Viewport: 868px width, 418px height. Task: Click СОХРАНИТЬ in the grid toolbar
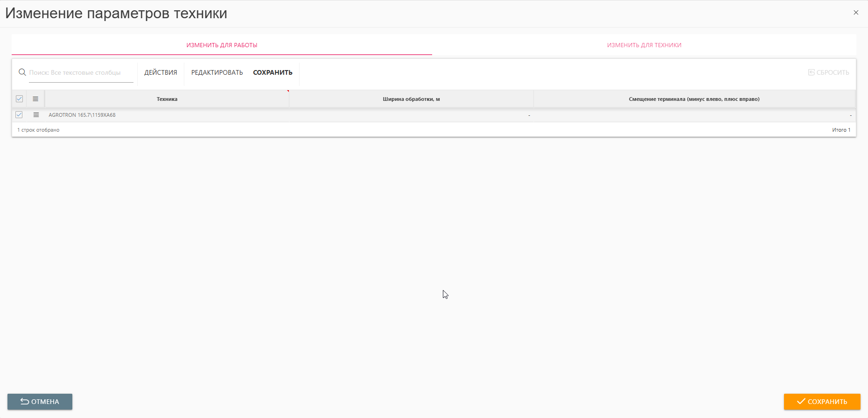tap(273, 72)
